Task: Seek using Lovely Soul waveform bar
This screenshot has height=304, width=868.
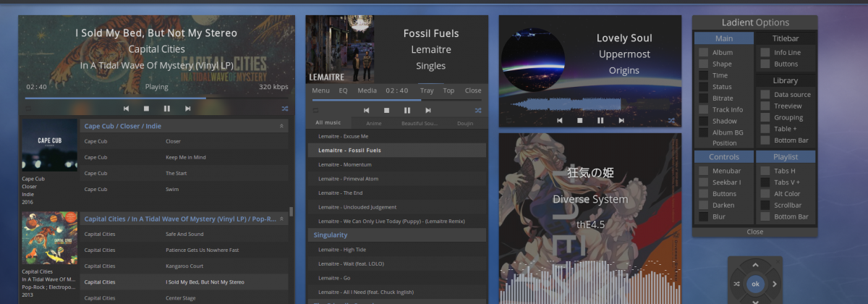Action: point(590,104)
